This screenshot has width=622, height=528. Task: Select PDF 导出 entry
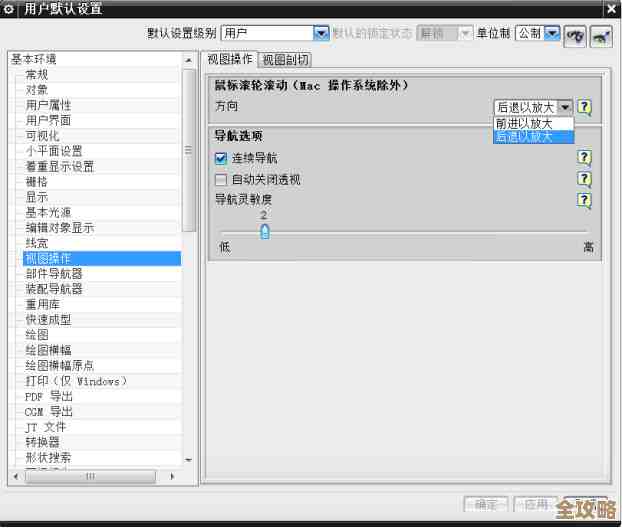coord(48,396)
